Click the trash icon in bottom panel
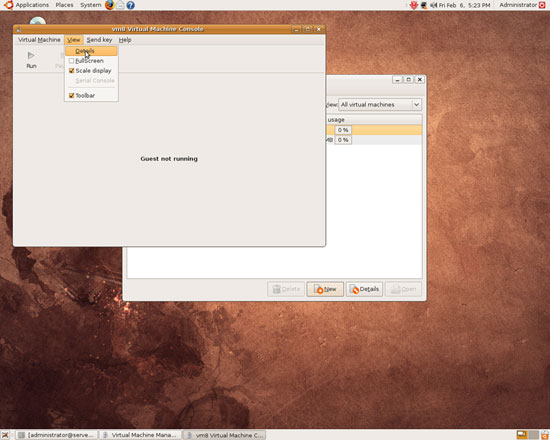The width and height of the screenshot is (550, 440). pos(544,435)
